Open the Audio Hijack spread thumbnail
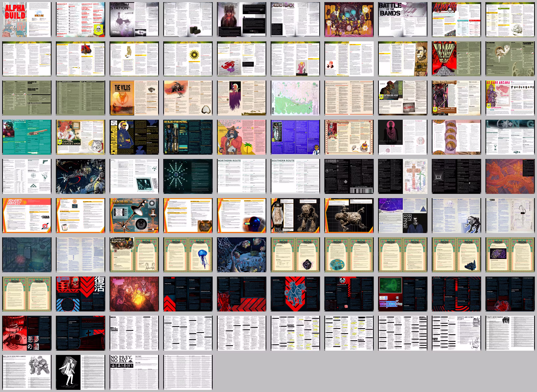537x392 pixels. pos(295,19)
